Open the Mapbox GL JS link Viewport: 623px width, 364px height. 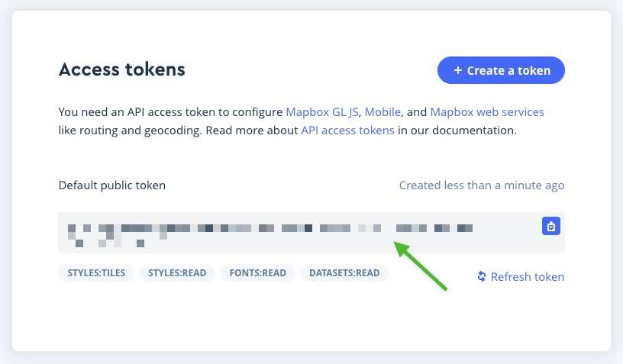tap(322, 111)
